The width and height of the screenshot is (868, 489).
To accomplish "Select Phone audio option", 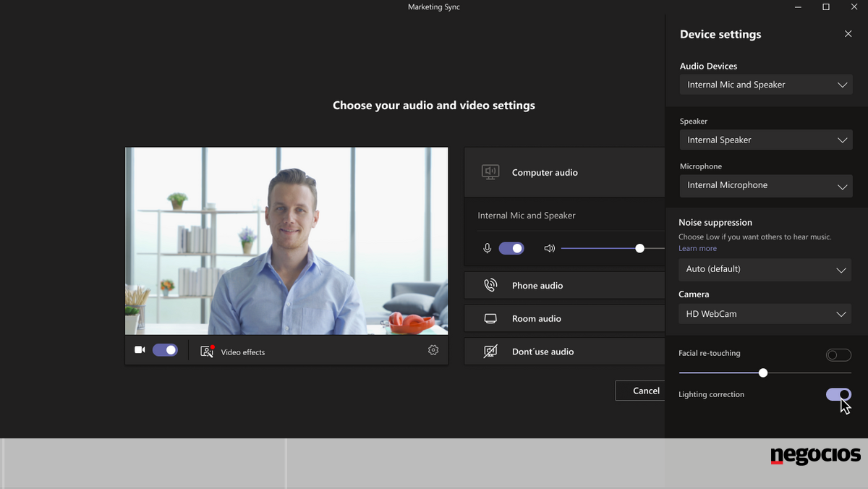I will pos(564,285).
